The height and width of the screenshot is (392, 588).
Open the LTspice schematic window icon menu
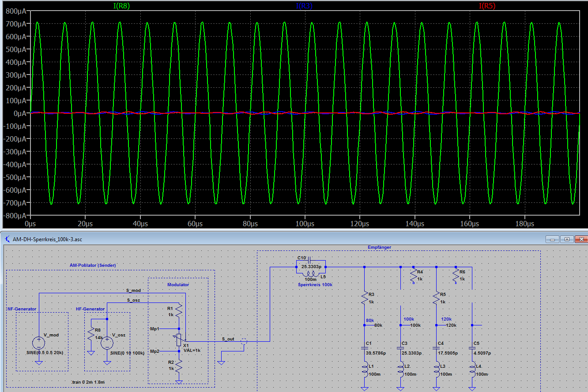(8, 239)
